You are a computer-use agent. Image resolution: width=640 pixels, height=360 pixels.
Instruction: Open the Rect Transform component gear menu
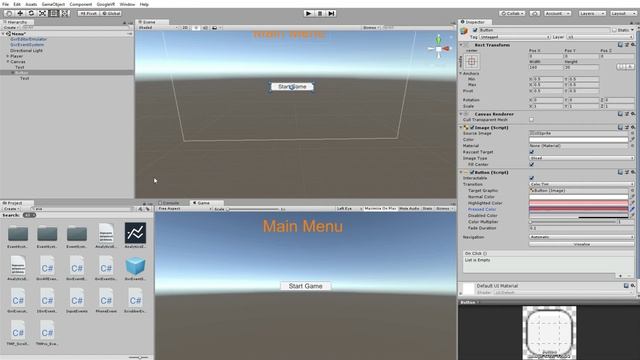tap(633, 45)
